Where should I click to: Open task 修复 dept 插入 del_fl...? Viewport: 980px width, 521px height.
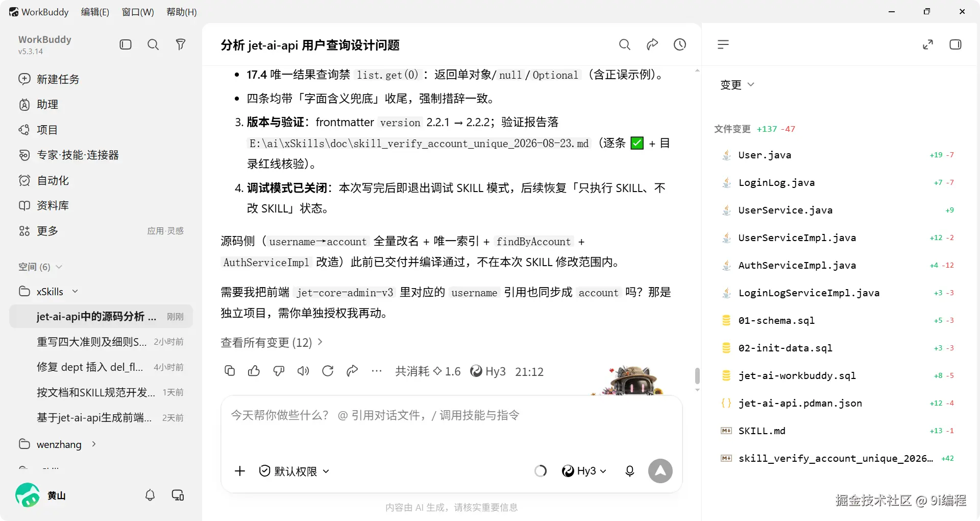pos(101,367)
